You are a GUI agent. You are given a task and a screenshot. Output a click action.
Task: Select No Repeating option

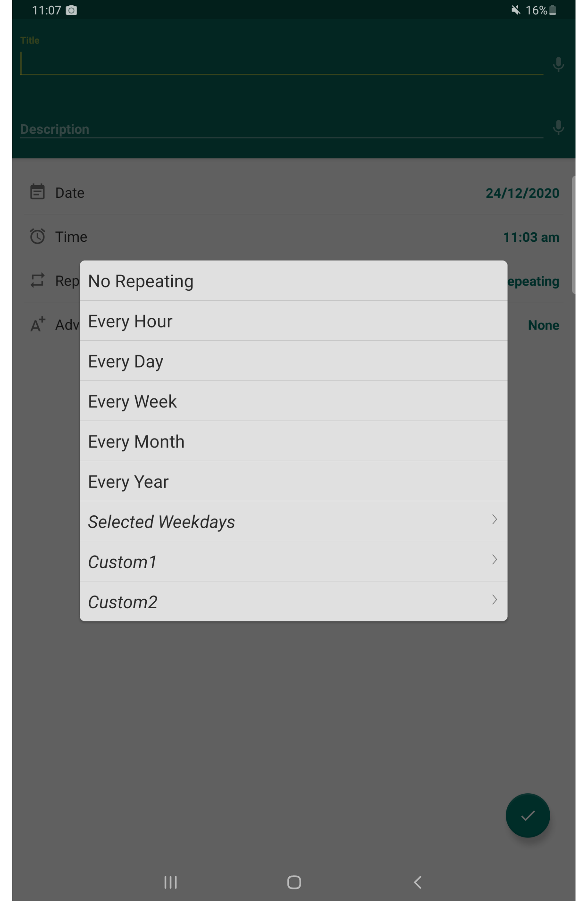coord(293,280)
